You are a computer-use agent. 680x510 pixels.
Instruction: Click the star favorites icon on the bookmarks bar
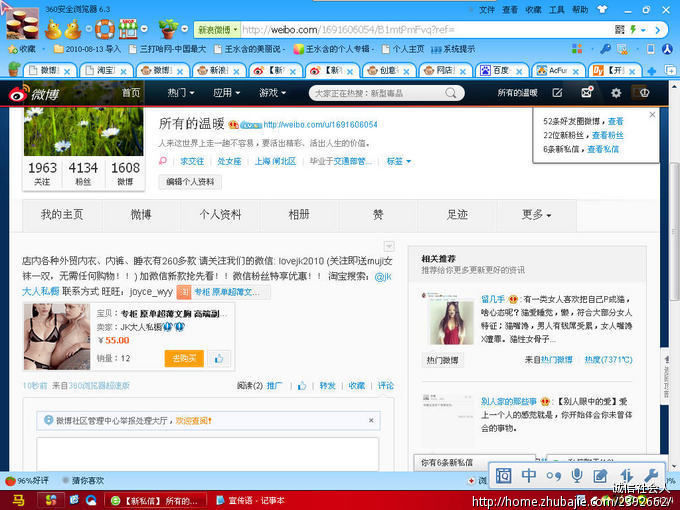click(13, 49)
